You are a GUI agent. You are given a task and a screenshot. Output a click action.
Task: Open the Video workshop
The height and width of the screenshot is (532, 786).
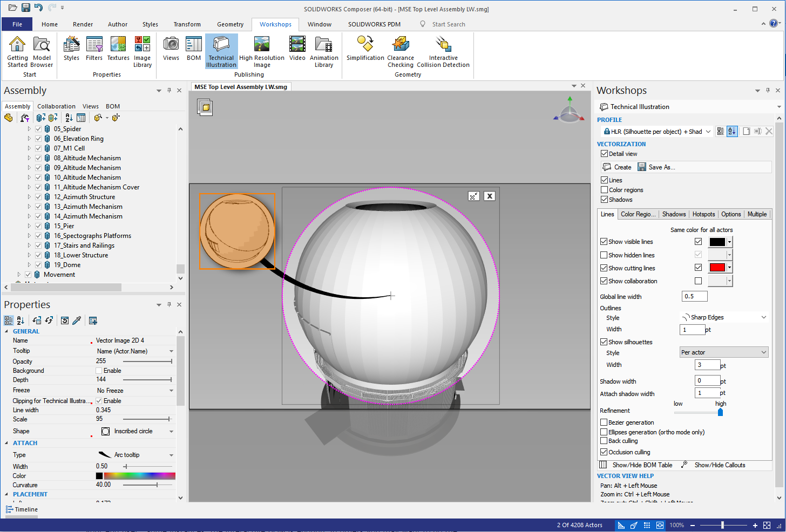pyautogui.click(x=297, y=51)
